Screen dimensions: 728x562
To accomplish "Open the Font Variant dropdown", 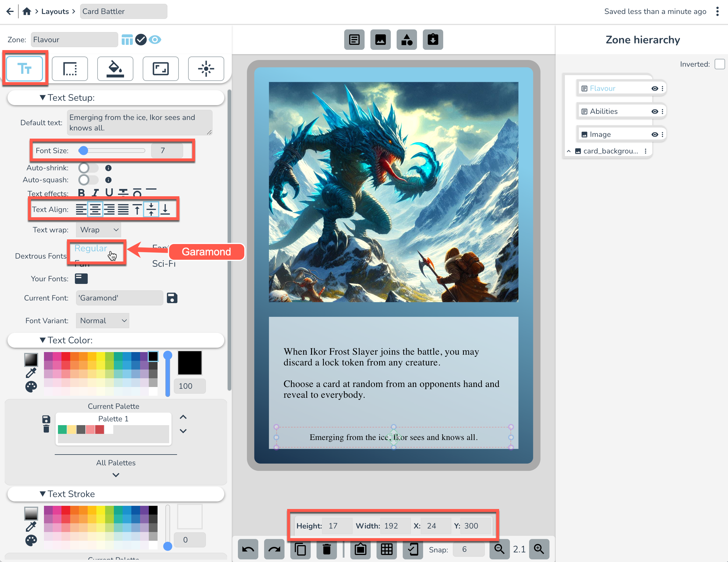I will tap(102, 320).
